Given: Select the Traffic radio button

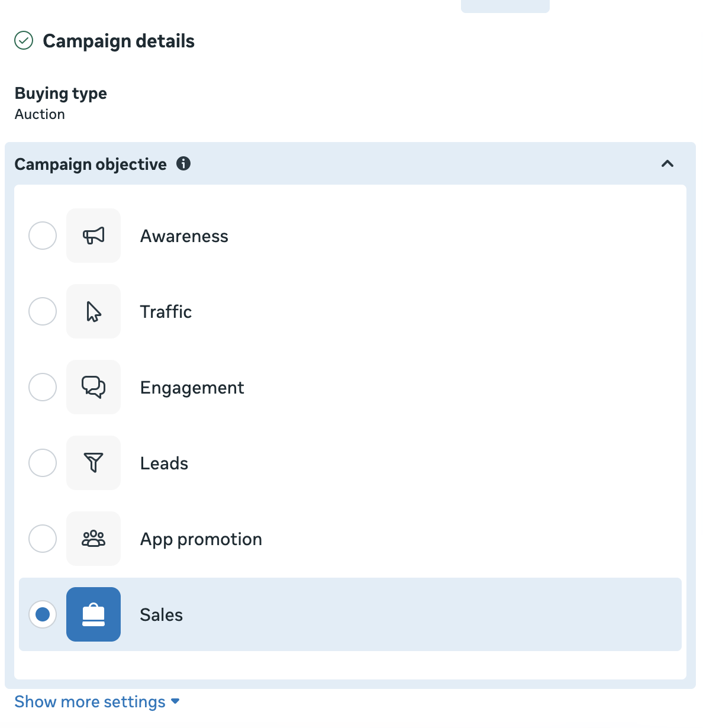Looking at the screenshot, I should point(42,311).
